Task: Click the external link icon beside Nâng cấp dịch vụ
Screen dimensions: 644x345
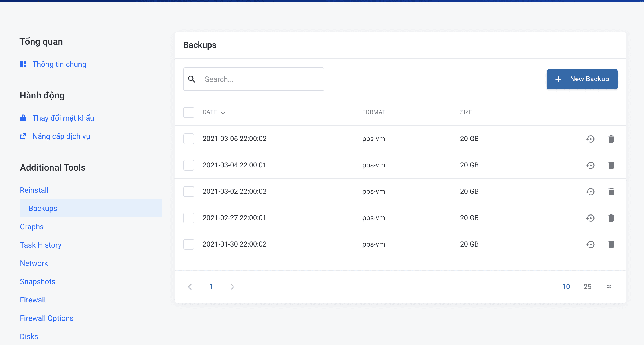Action: (23, 136)
